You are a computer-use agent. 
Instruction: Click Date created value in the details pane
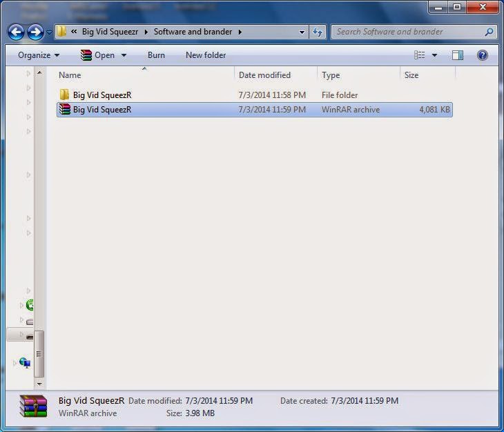[365, 401]
